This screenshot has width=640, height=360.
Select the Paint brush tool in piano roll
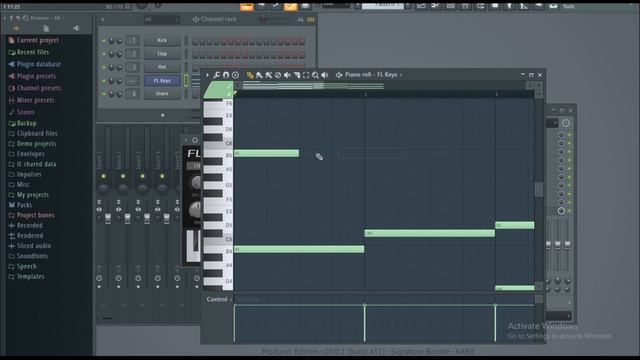259,75
